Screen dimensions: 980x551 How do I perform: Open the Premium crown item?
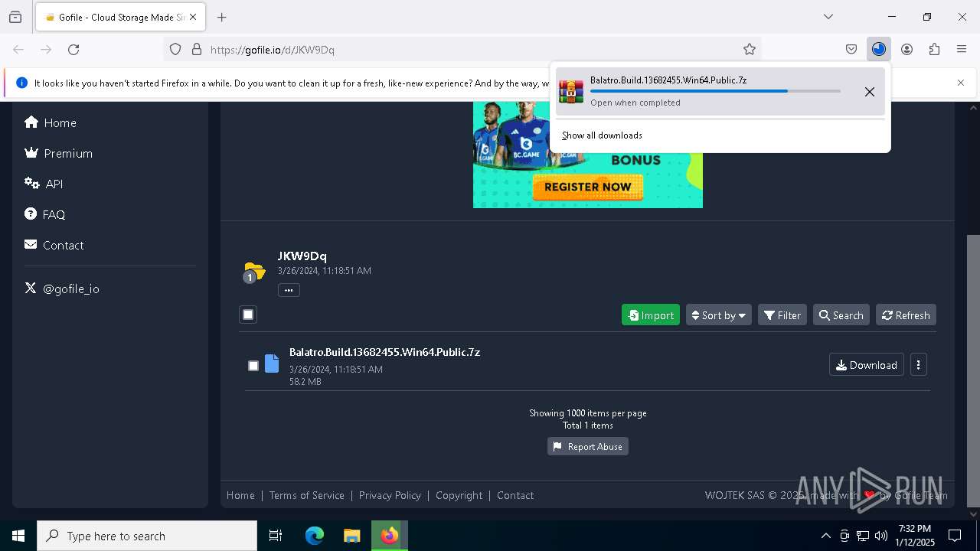58,153
